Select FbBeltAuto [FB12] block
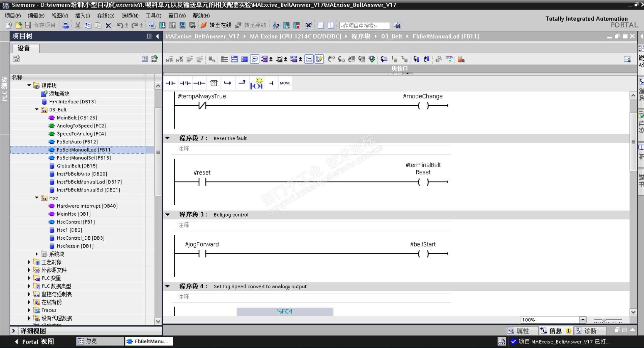 point(77,142)
